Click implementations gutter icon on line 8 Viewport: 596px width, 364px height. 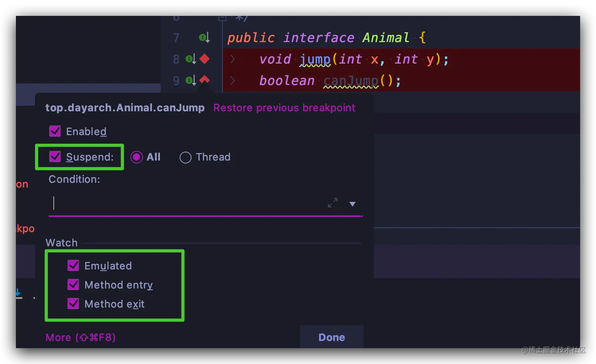pyautogui.click(x=191, y=60)
